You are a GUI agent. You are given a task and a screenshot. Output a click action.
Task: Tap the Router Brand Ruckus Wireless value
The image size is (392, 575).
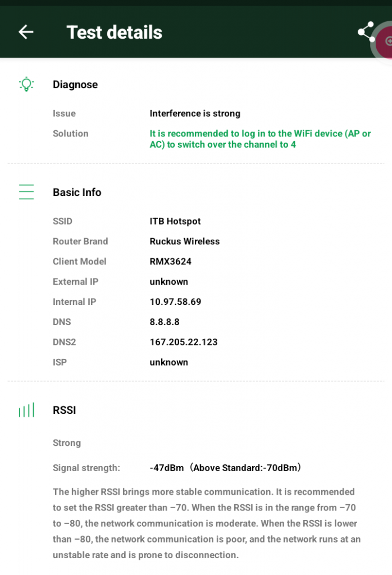(185, 241)
